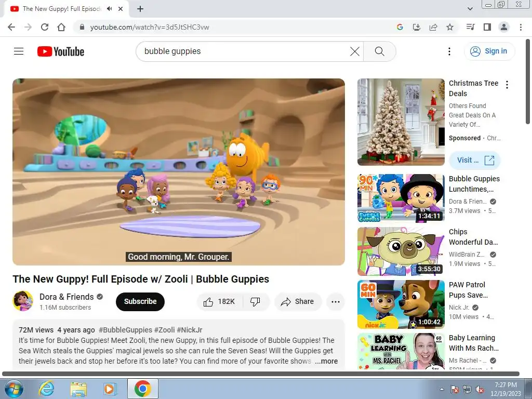The height and width of the screenshot is (399, 532).
Task: Select The New Guppy! Full Episode tab
Action: coord(62,9)
